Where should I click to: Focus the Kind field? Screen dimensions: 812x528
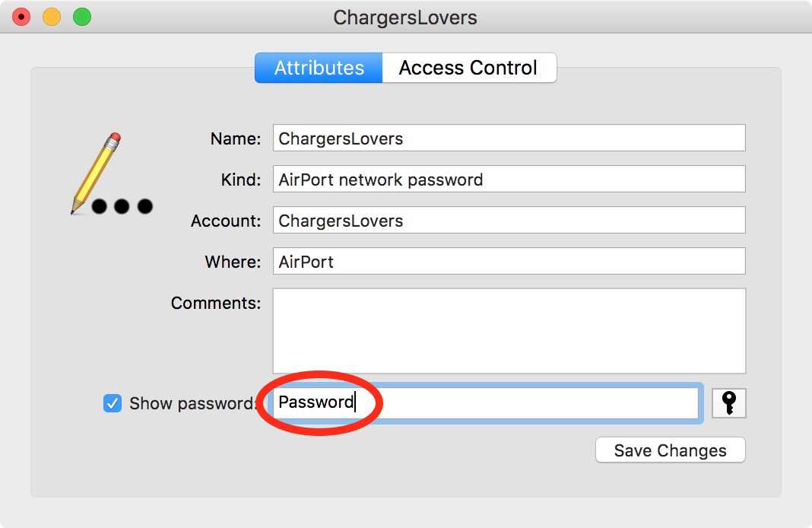(508, 180)
